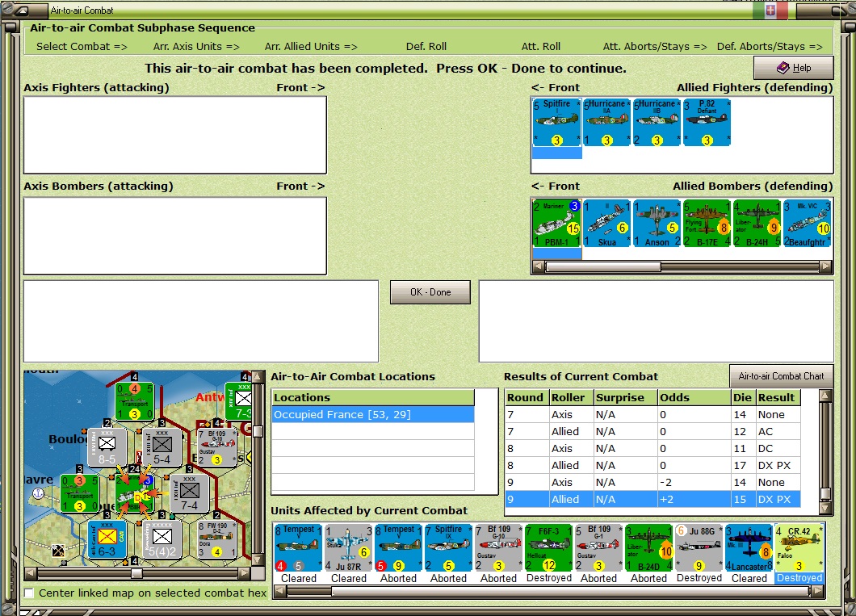Click the Odds column header
The image size is (856, 616).
click(694, 397)
